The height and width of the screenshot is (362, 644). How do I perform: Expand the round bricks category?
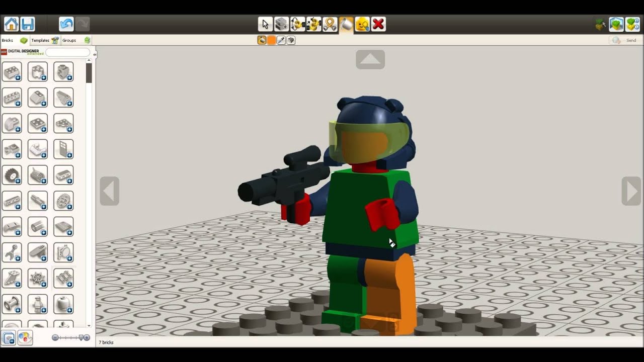[38, 72]
